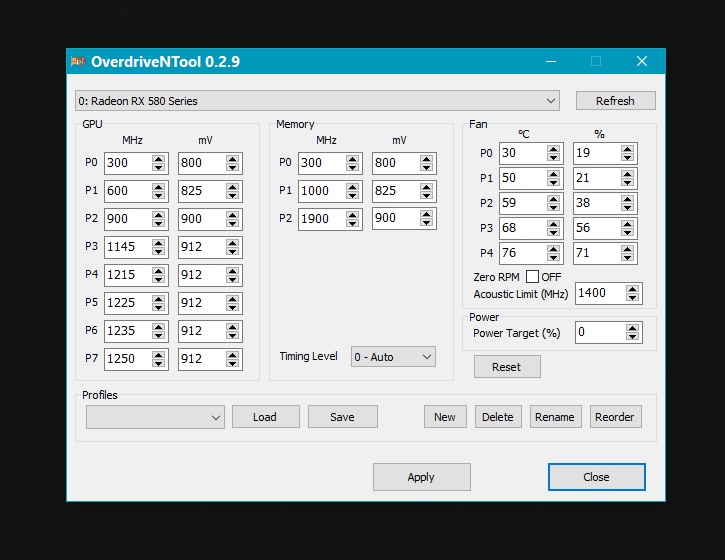Image resolution: width=725 pixels, height=560 pixels.
Task: Increase GPU P0 MHz with up arrow
Action: click(159, 159)
